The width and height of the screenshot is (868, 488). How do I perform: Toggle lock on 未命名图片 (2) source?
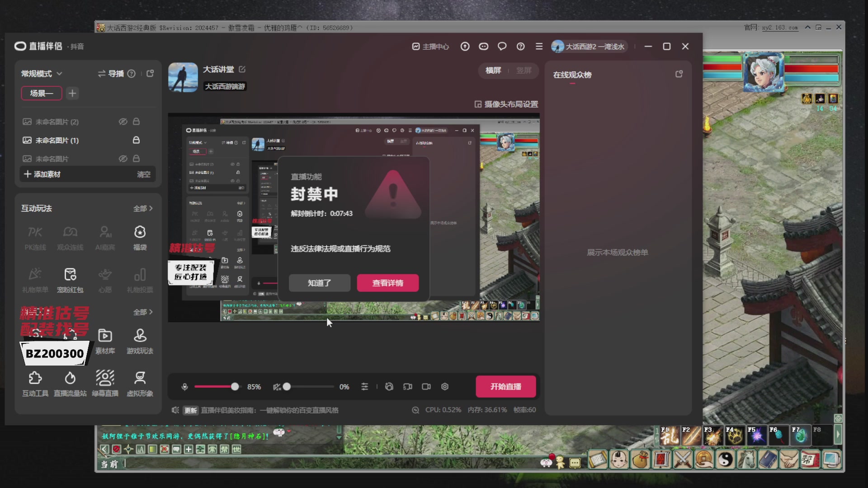pyautogui.click(x=136, y=122)
